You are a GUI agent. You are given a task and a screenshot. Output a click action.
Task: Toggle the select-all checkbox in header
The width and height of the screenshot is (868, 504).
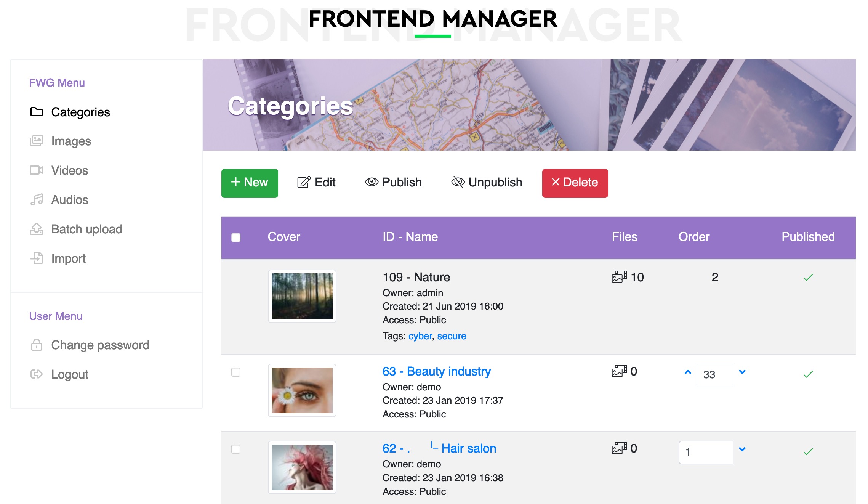pyautogui.click(x=236, y=237)
